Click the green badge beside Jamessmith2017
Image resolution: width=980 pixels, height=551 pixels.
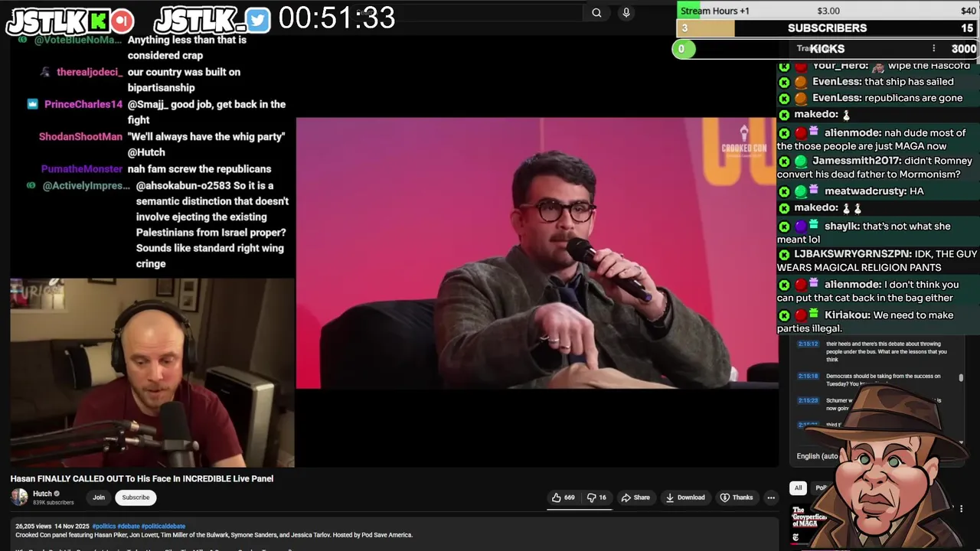800,161
